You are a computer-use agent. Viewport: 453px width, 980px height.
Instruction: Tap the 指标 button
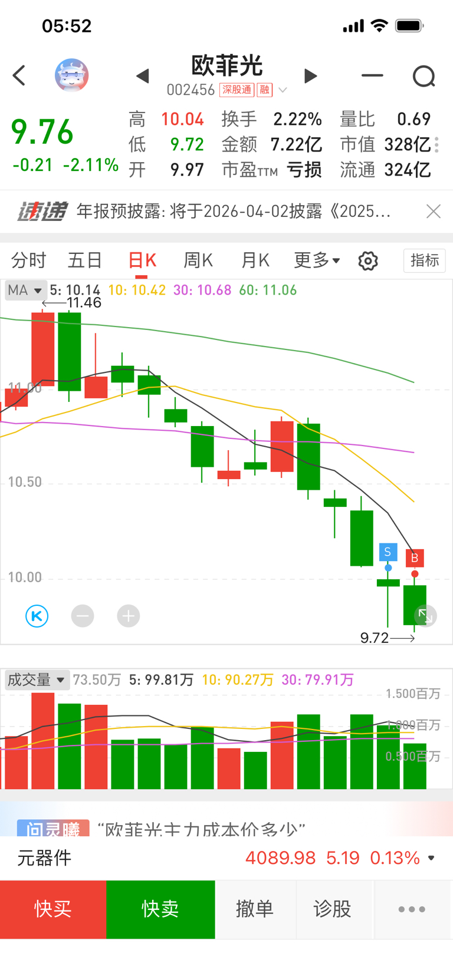pos(425,260)
